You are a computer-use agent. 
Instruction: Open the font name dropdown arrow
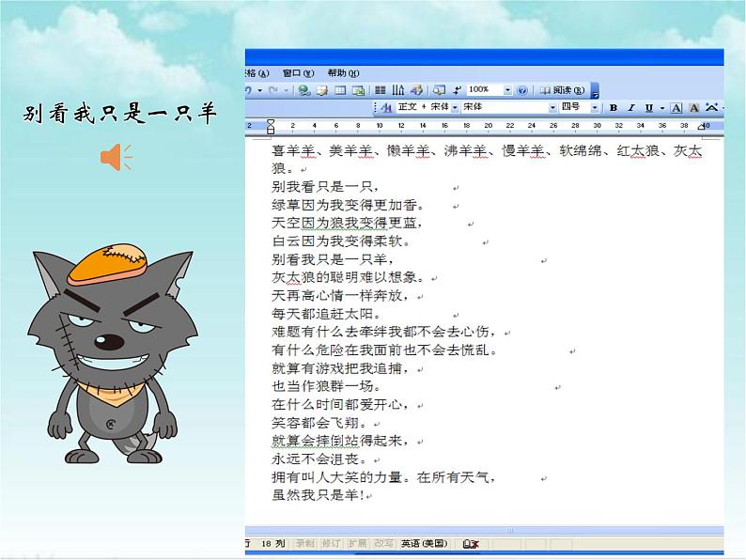coord(552,107)
